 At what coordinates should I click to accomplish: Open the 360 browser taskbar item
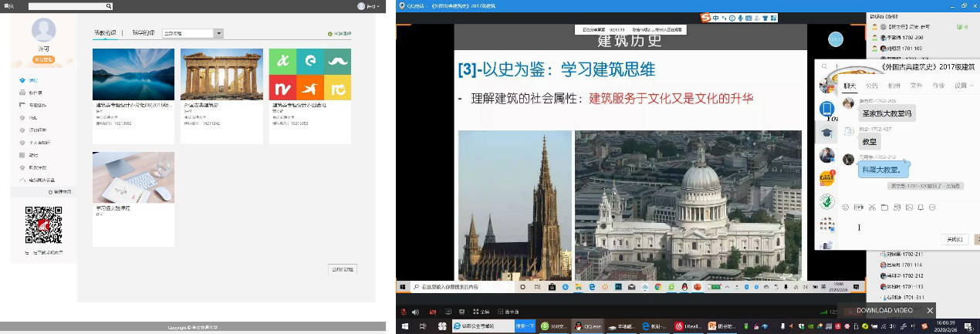coord(553,326)
